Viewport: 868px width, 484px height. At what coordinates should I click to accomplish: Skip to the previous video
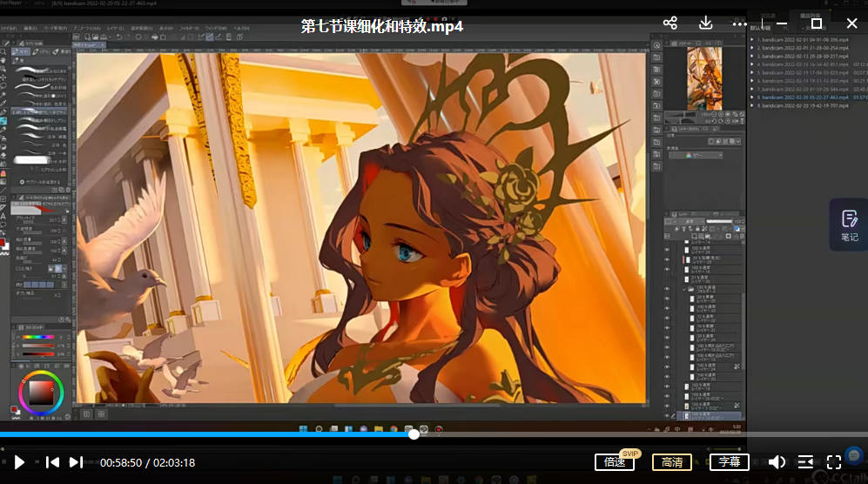click(x=52, y=462)
